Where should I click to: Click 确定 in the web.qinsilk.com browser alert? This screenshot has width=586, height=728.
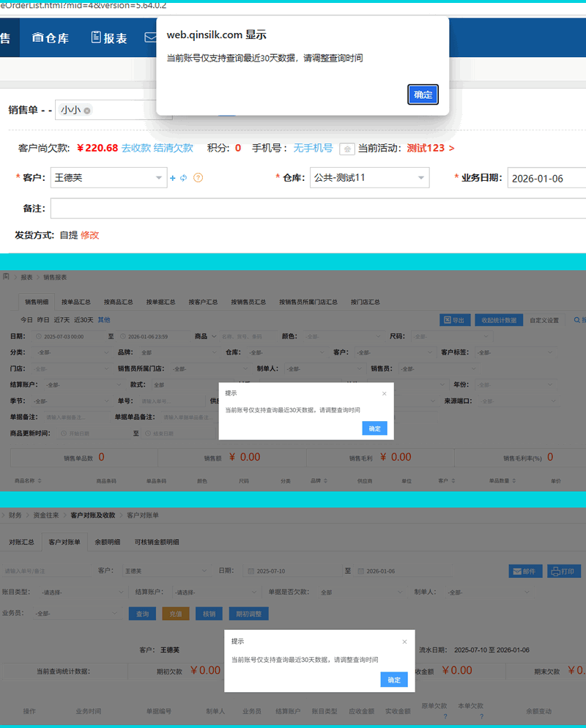tap(423, 94)
